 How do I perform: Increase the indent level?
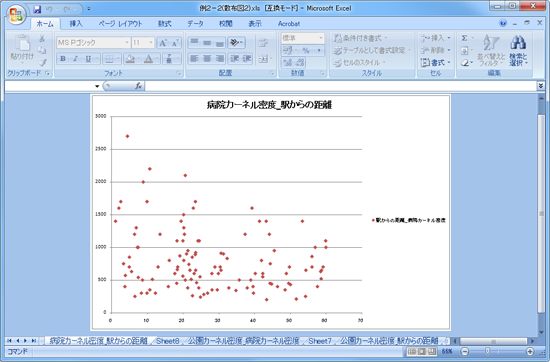[247, 59]
